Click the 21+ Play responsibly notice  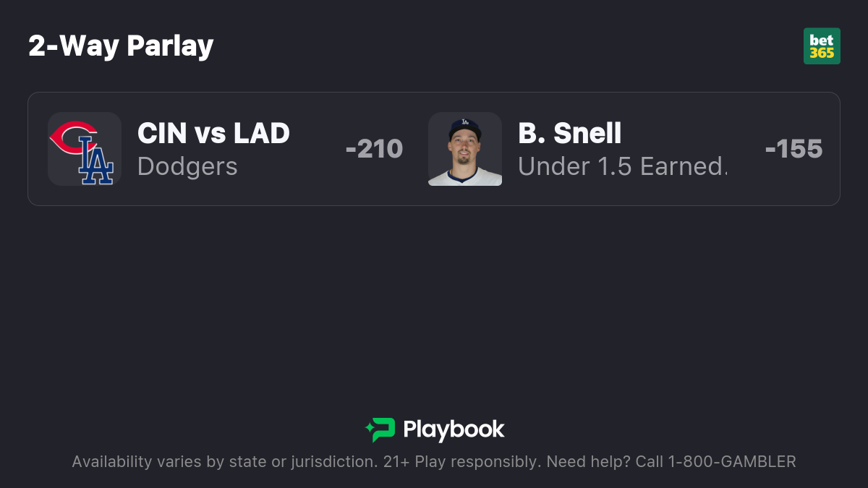(461, 461)
